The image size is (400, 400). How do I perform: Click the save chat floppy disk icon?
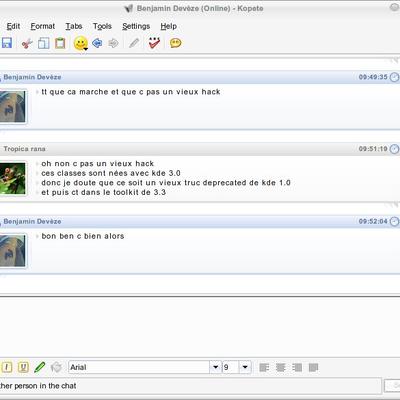tap(6, 43)
